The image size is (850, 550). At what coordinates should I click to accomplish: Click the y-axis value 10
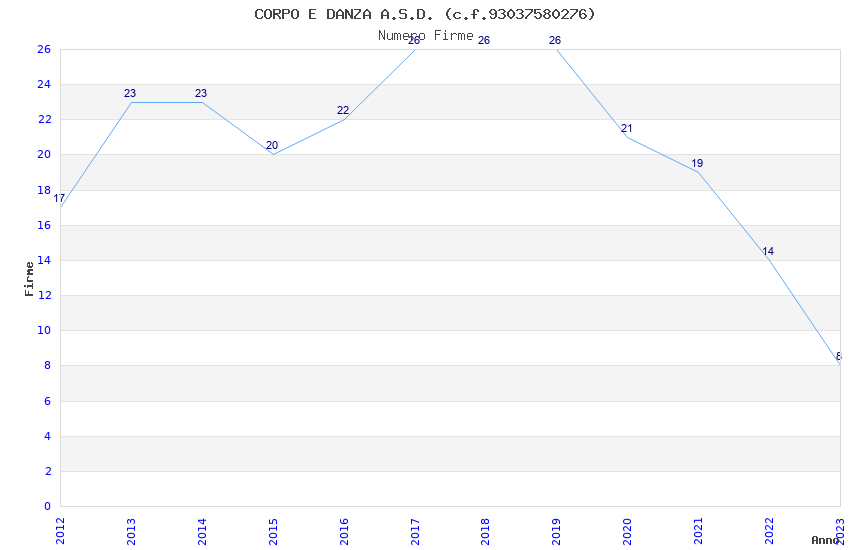[44, 330]
